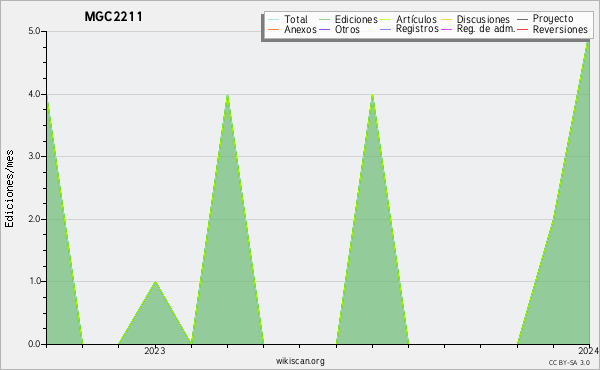Click the 2024 x-axis label

pyautogui.click(x=589, y=351)
